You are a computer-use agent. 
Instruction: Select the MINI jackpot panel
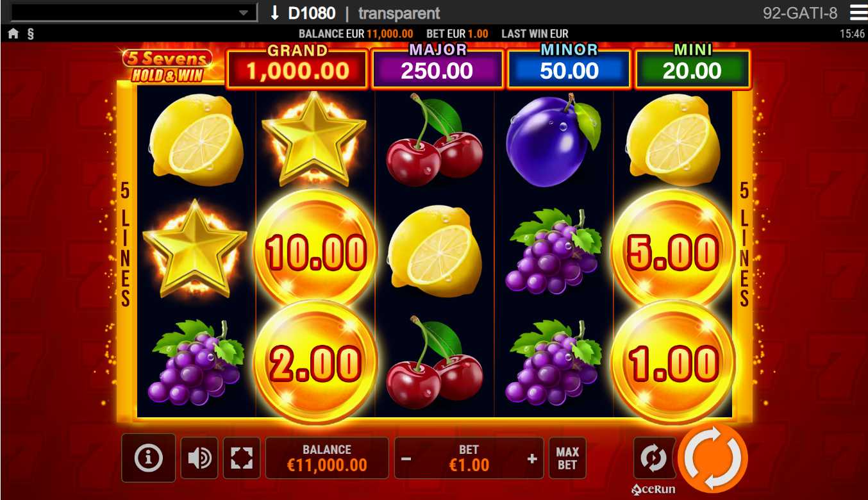[x=692, y=66]
